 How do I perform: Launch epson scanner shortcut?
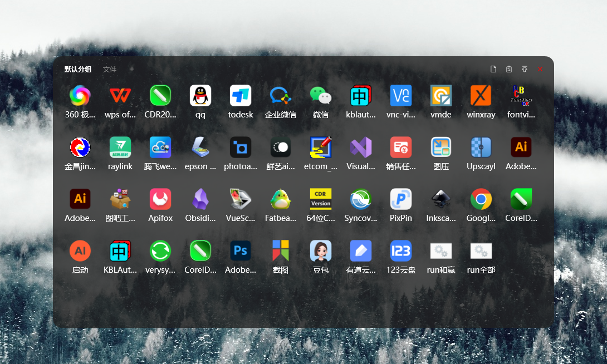coord(200,147)
